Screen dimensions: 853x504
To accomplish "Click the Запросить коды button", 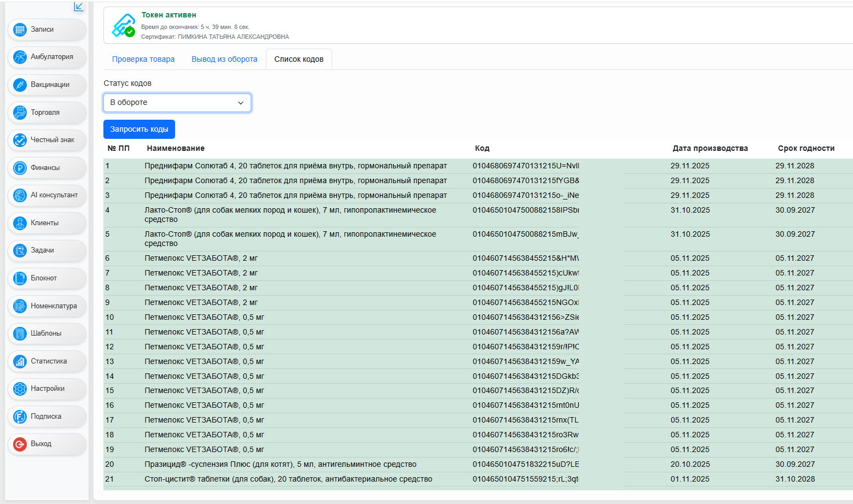I will pyautogui.click(x=139, y=129).
